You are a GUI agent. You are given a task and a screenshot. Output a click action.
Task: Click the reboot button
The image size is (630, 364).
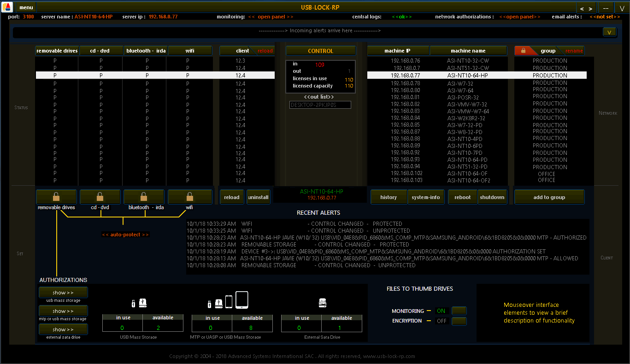[x=463, y=197]
